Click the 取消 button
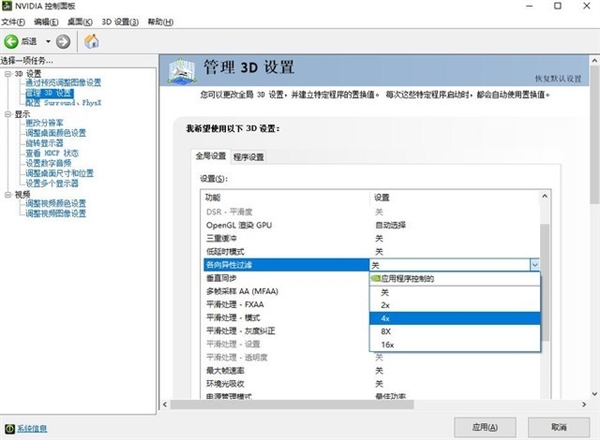This screenshot has height=440, width=600. pyautogui.click(x=559, y=427)
